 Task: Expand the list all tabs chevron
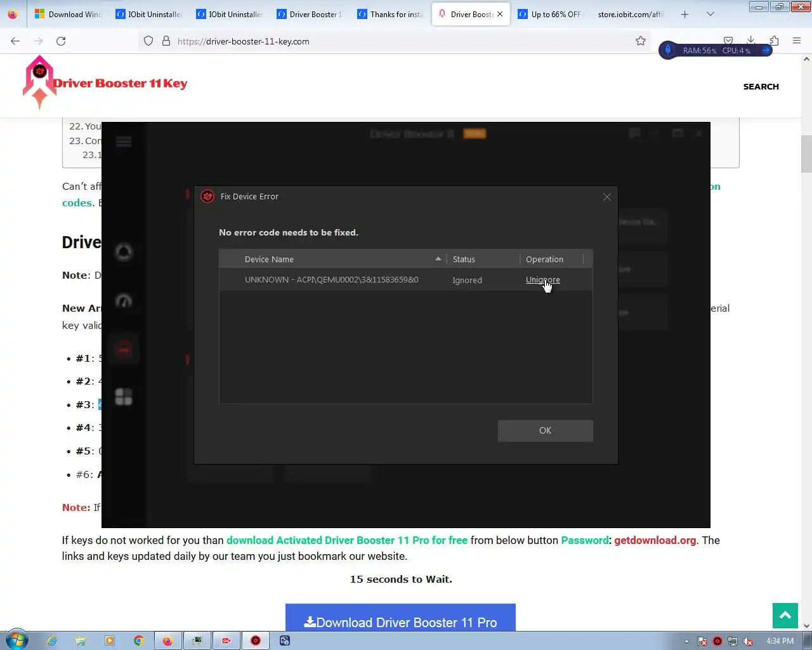710,14
